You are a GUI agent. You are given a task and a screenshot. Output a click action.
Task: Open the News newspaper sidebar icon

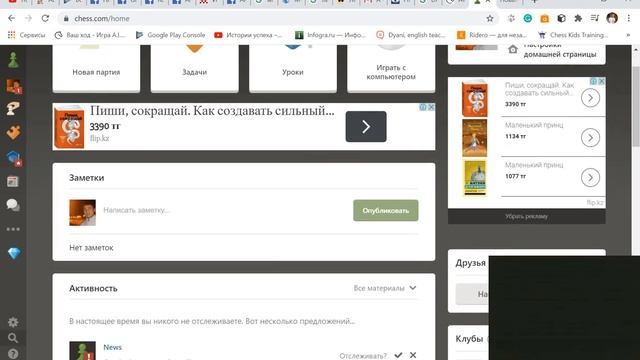coord(13,181)
